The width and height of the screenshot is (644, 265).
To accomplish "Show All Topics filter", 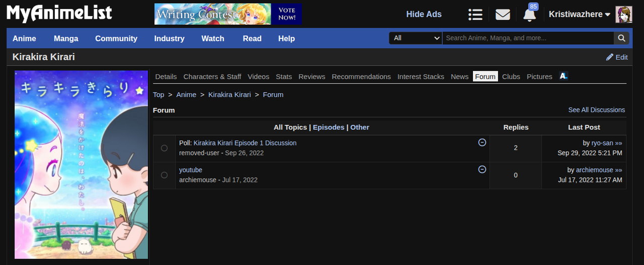I will (x=290, y=127).
